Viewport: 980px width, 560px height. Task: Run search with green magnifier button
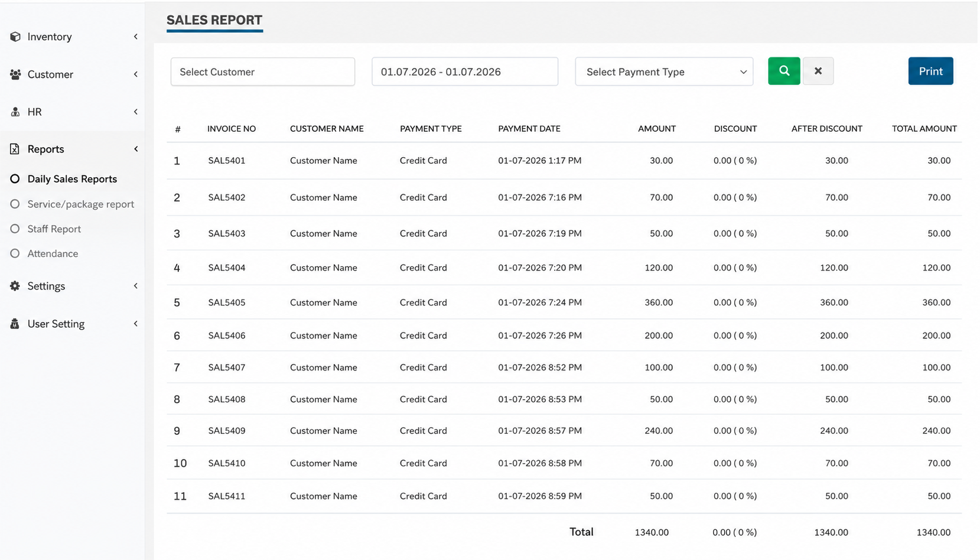coord(784,71)
